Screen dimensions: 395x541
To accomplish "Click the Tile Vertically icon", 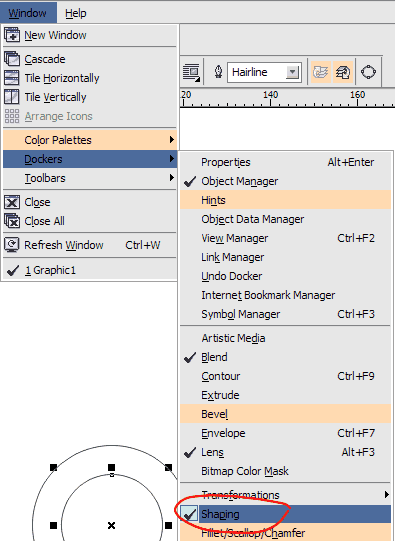I will (x=12, y=97).
